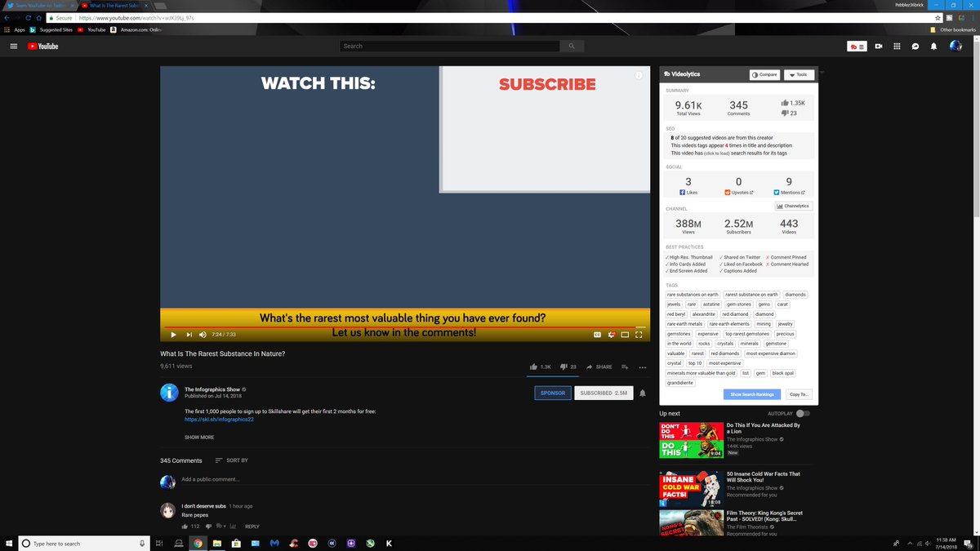Open the YouTube guide hamburger menu
This screenshot has height=551, width=980.
(x=13, y=47)
